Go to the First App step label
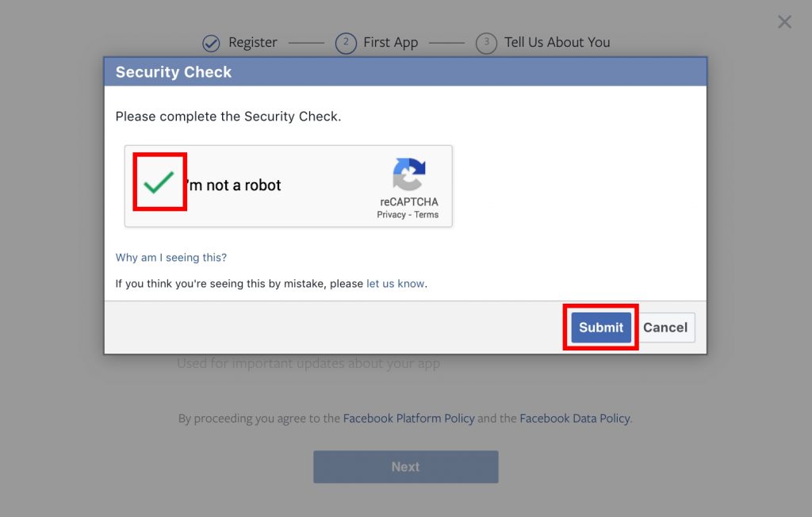The image size is (812, 517). [390, 43]
